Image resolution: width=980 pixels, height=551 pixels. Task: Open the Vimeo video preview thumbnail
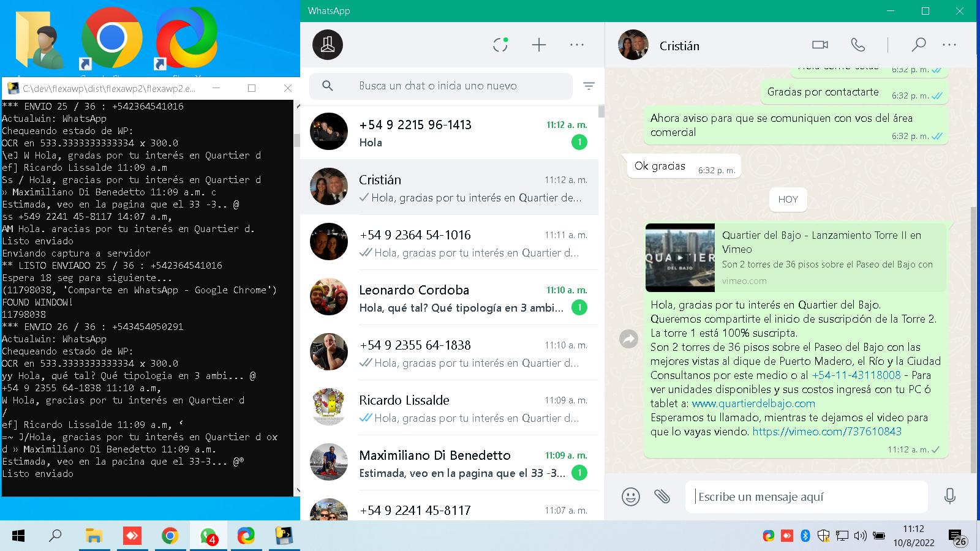pos(680,258)
